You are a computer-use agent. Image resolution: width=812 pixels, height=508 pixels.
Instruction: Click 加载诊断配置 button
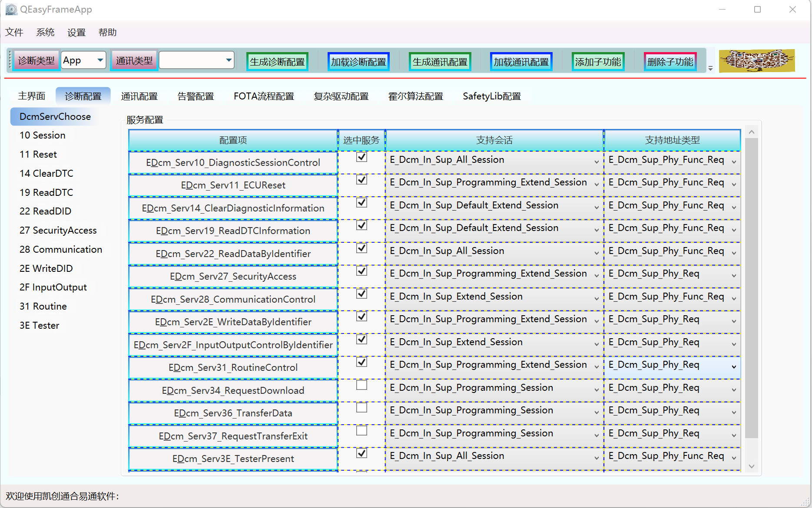point(358,62)
